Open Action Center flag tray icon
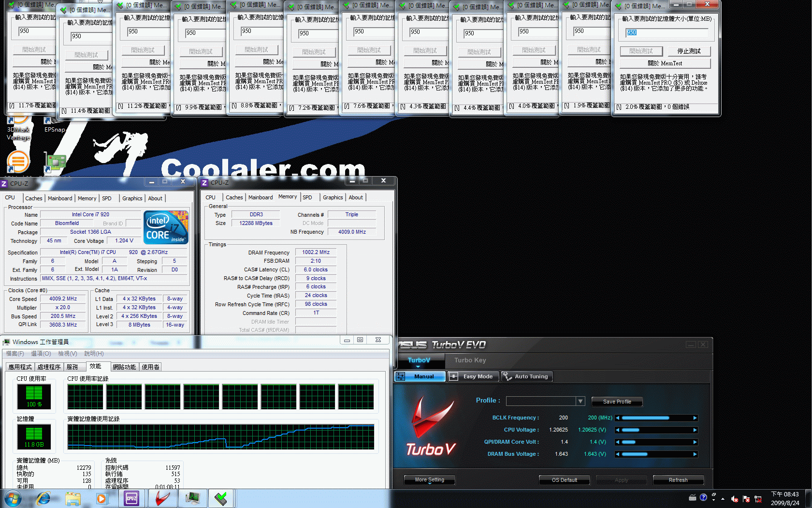 point(746,498)
